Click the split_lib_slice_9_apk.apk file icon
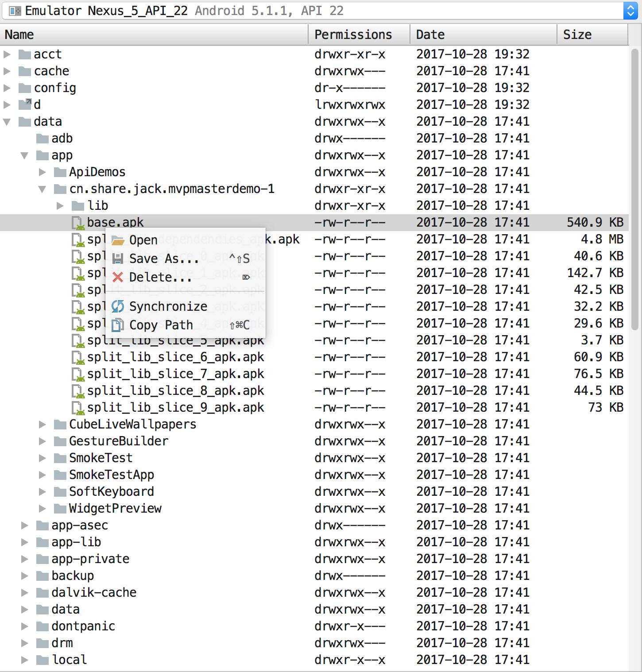This screenshot has height=672, width=642. click(x=78, y=408)
